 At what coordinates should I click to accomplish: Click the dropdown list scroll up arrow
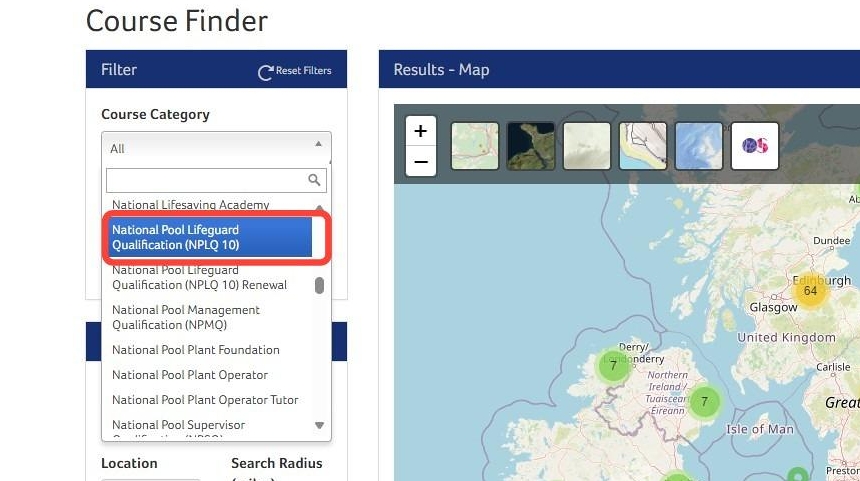[x=319, y=207]
